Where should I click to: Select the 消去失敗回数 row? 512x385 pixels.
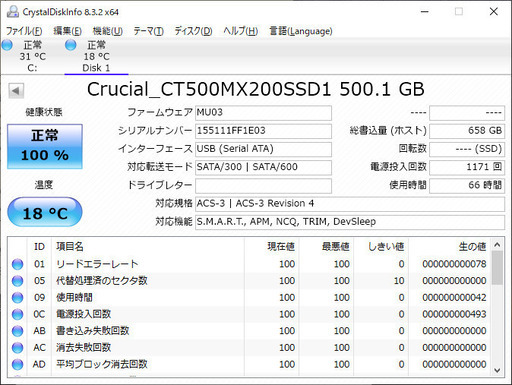(249, 348)
